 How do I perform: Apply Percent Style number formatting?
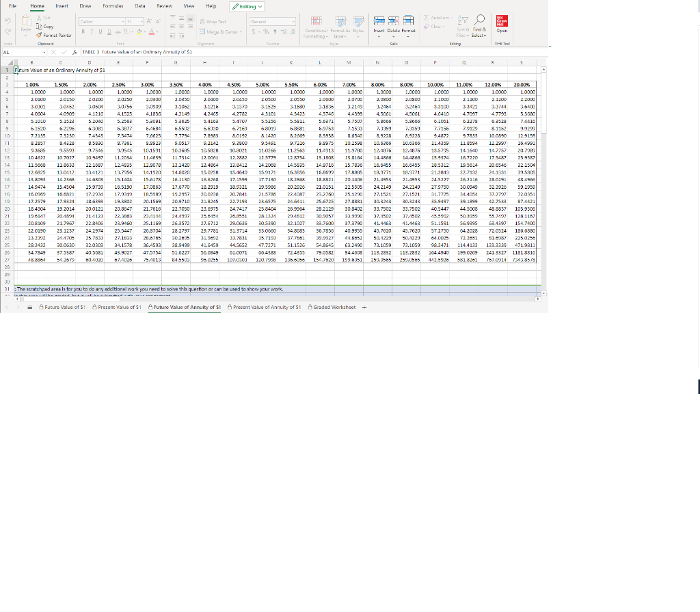(266, 31)
